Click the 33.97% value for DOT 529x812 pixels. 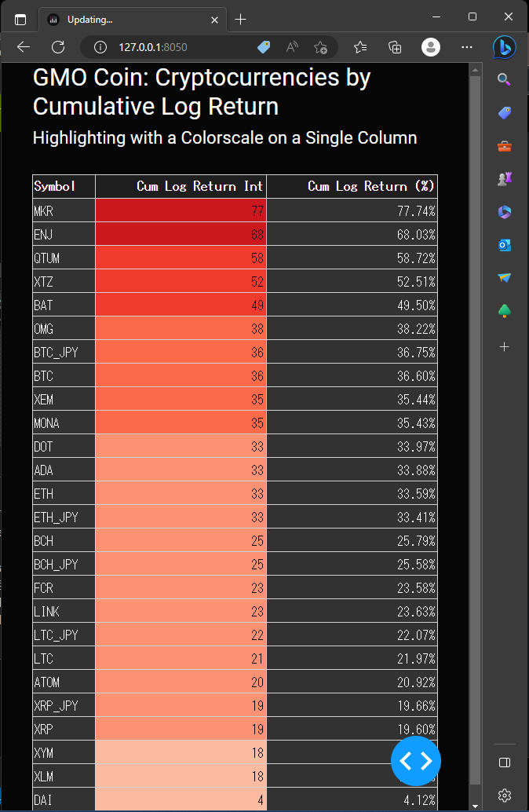point(352,446)
